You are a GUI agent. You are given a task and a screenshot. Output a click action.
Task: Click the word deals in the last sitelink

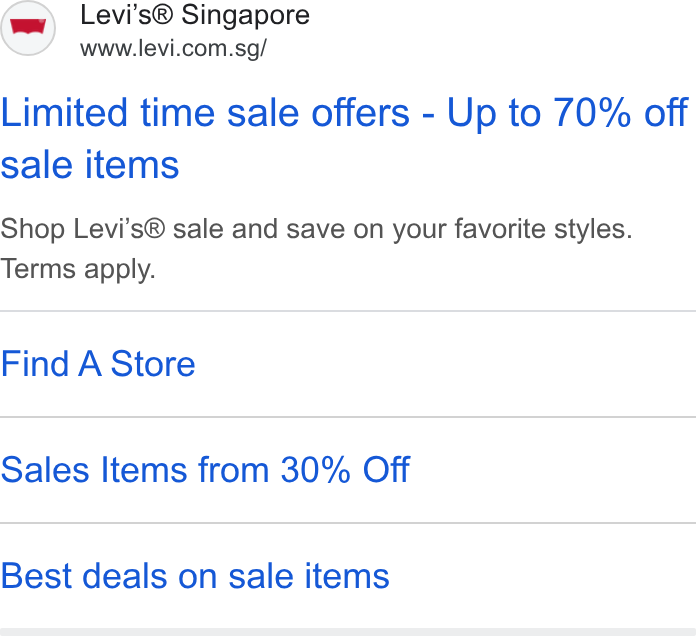tap(125, 576)
